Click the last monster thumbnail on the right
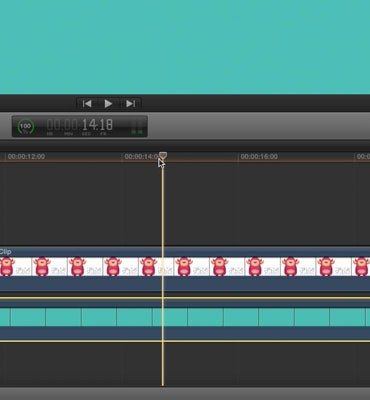Viewport: 370px width, 400px height. 361,267
